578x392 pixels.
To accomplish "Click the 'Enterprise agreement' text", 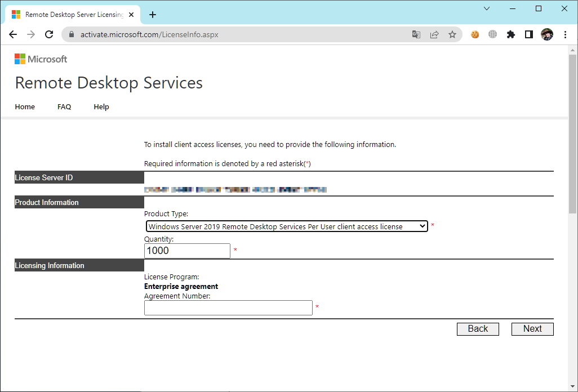I will tap(181, 287).
